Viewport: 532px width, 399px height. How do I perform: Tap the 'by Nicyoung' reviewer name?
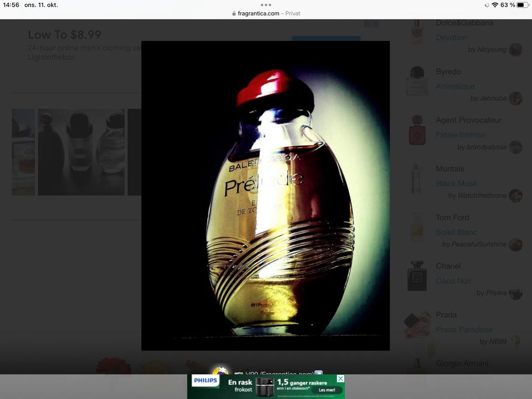[487, 50]
